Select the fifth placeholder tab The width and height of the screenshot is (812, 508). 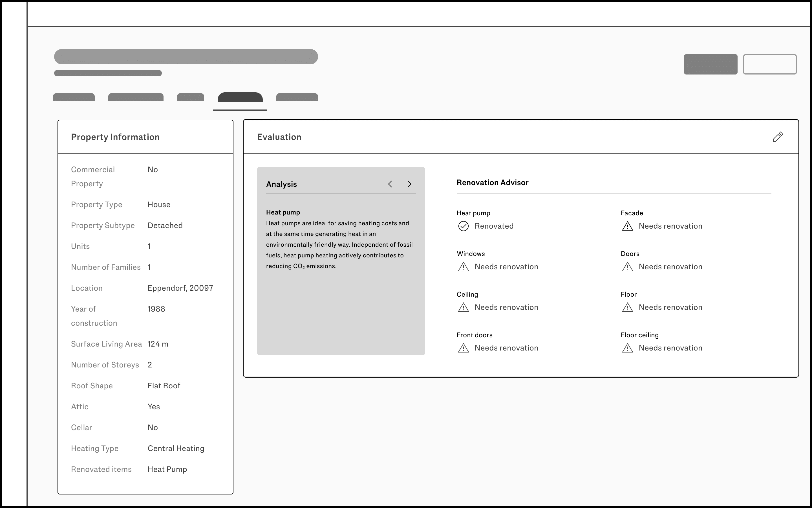tap(297, 97)
